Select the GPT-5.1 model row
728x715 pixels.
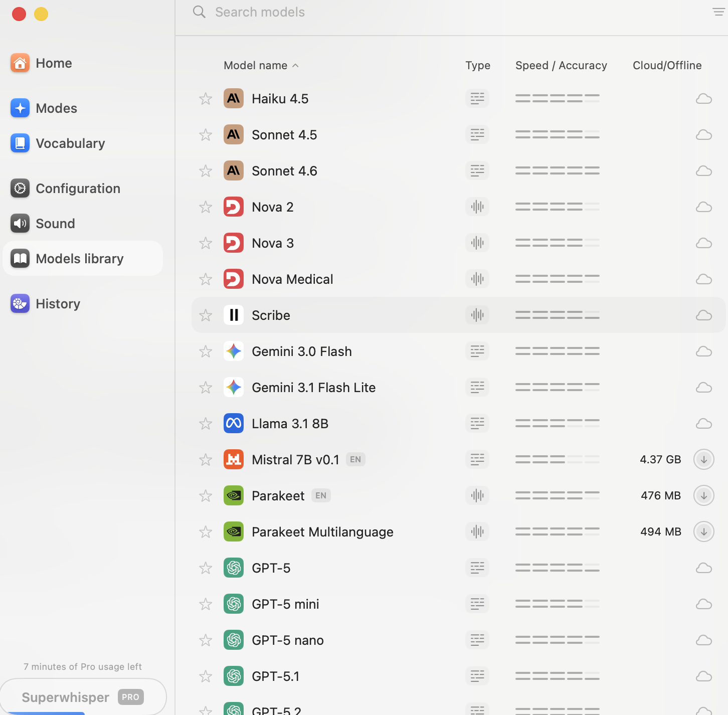click(x=458, y=676)
